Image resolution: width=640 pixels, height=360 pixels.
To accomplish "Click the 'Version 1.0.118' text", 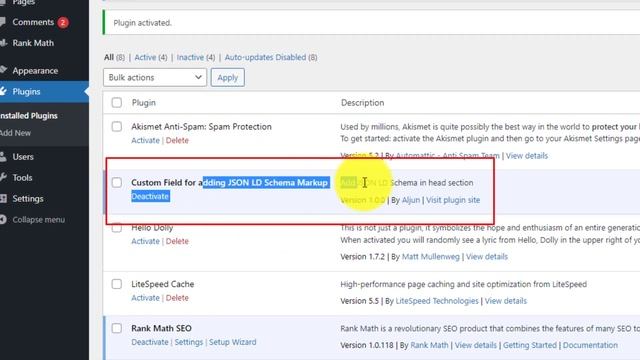I will pos(367,345).
